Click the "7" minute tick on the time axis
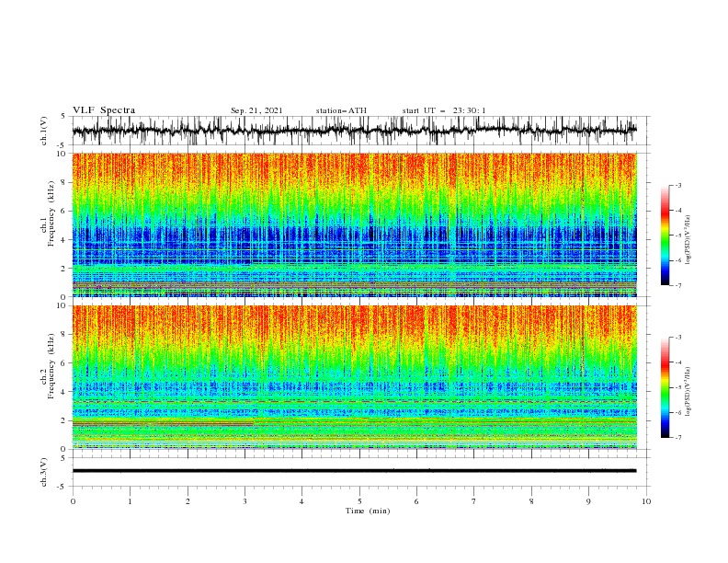Image resolution: width=728 pixels, height=563 pixels. coord(473,501)
